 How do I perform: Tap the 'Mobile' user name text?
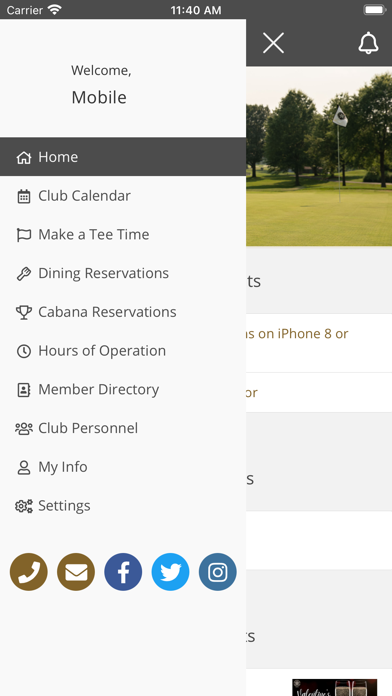point(99,97)
